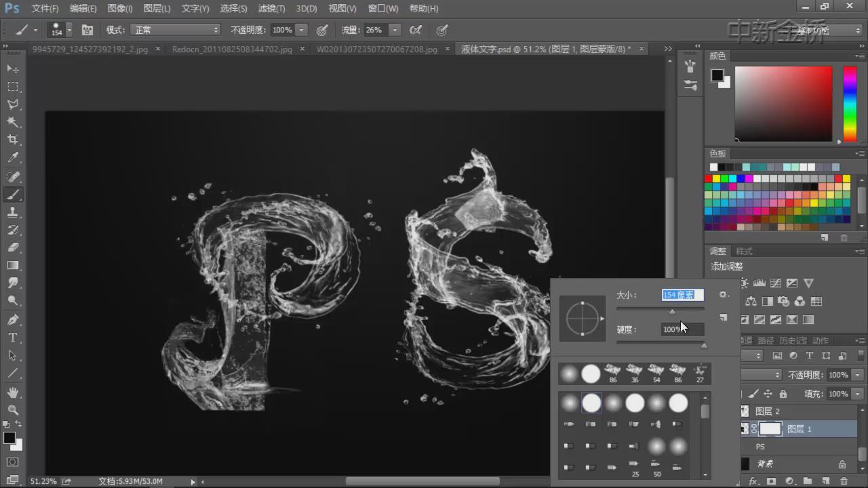This screenshot has width=868, height=488.
Task: Open layer 填充 dropdown arrow
Action: click(858, 394)
